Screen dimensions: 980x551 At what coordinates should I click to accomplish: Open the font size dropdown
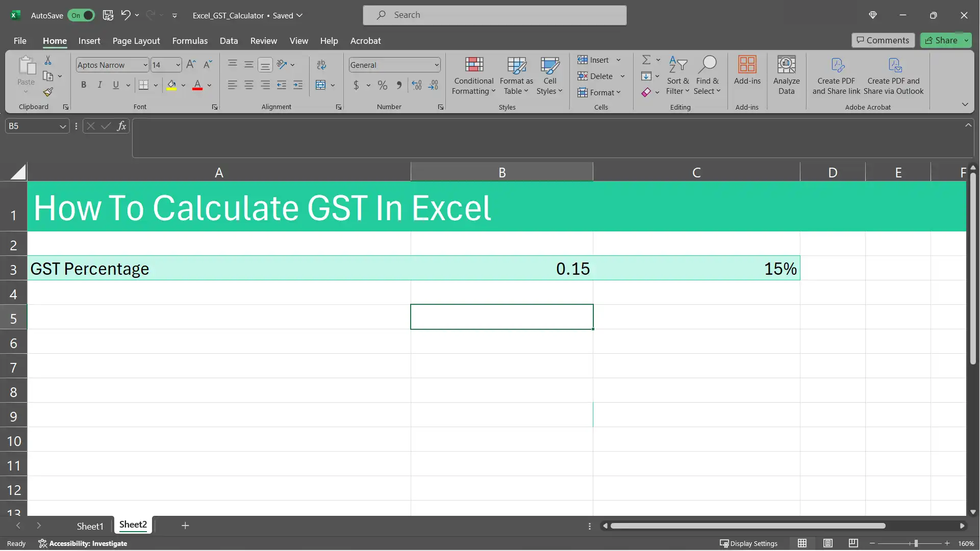pyautogui.click(x=178, y=65)
